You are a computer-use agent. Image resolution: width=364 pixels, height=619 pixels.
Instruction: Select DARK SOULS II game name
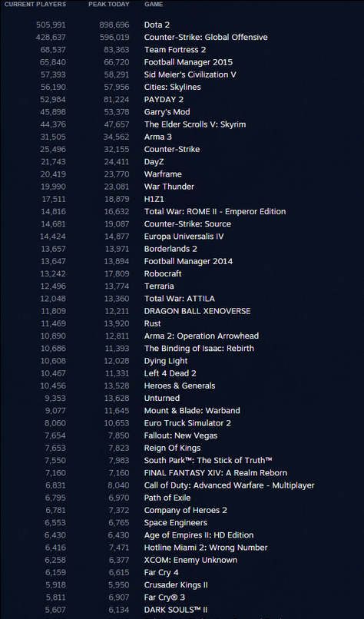176,610
